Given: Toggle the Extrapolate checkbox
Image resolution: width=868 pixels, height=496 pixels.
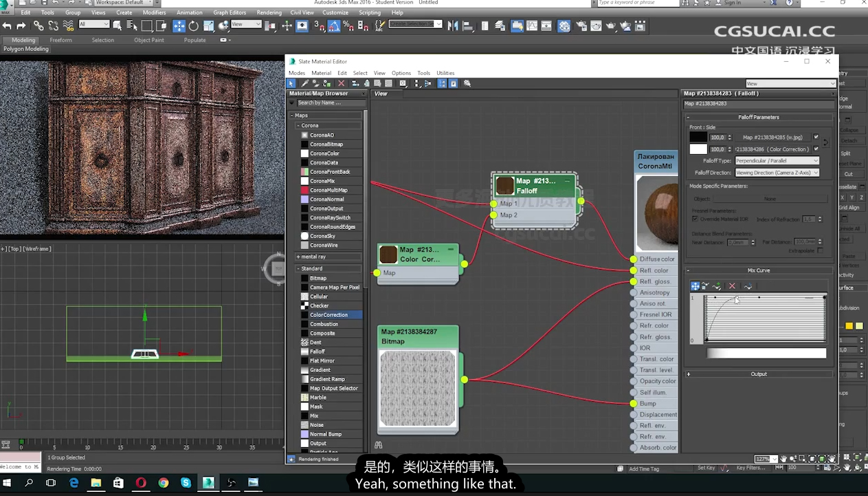Looking at the screenshot, I should coord(820,251).
